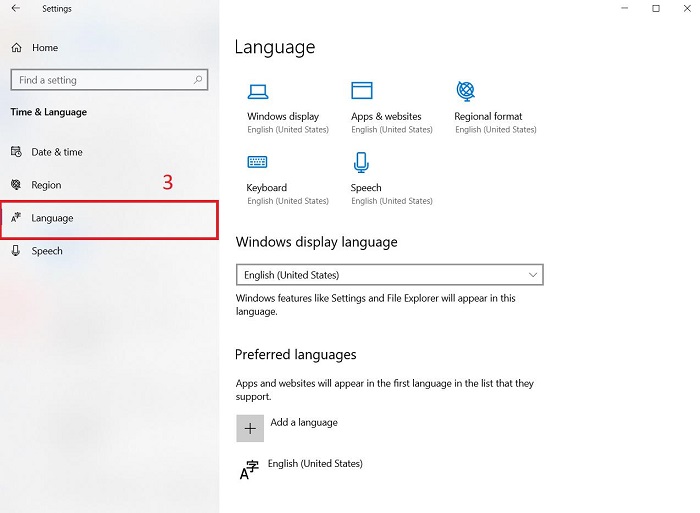700x513 pixels.
Task: Select Language in the sidebar
Action: pyautogui.click(x=52, y=218)
